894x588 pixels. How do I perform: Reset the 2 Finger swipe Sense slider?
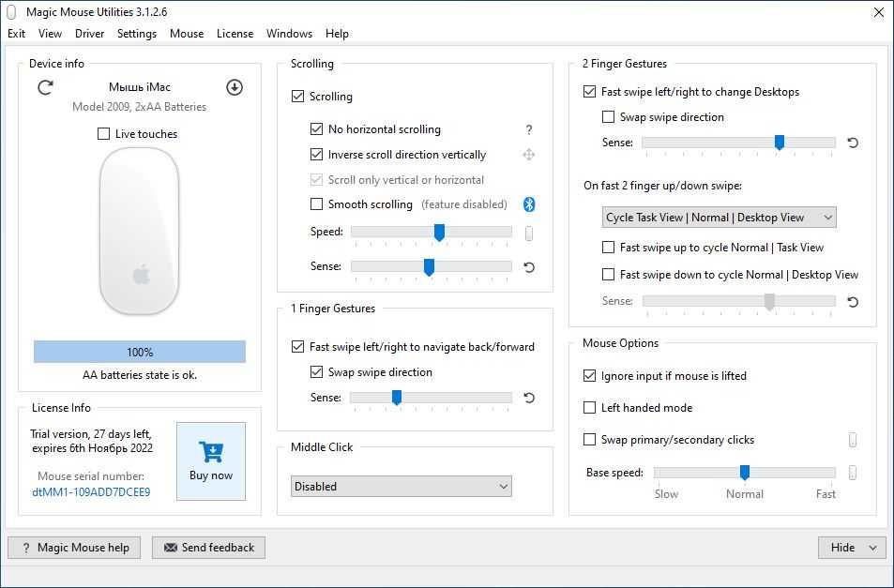[x=853, y=143]
